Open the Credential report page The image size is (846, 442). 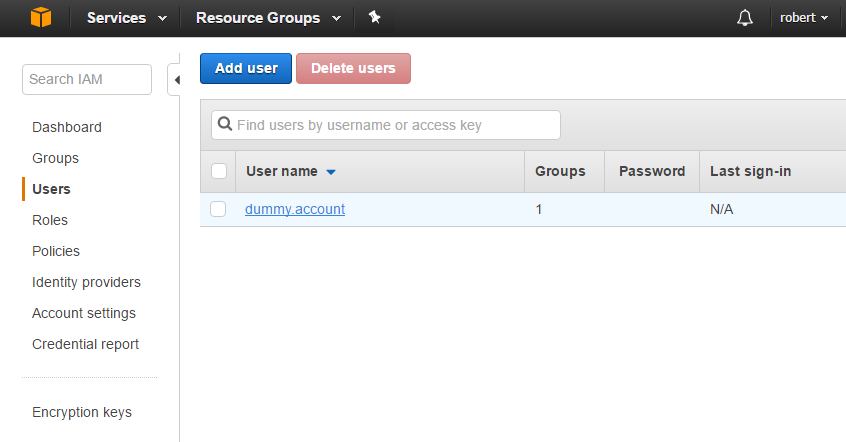pos(85,344)
